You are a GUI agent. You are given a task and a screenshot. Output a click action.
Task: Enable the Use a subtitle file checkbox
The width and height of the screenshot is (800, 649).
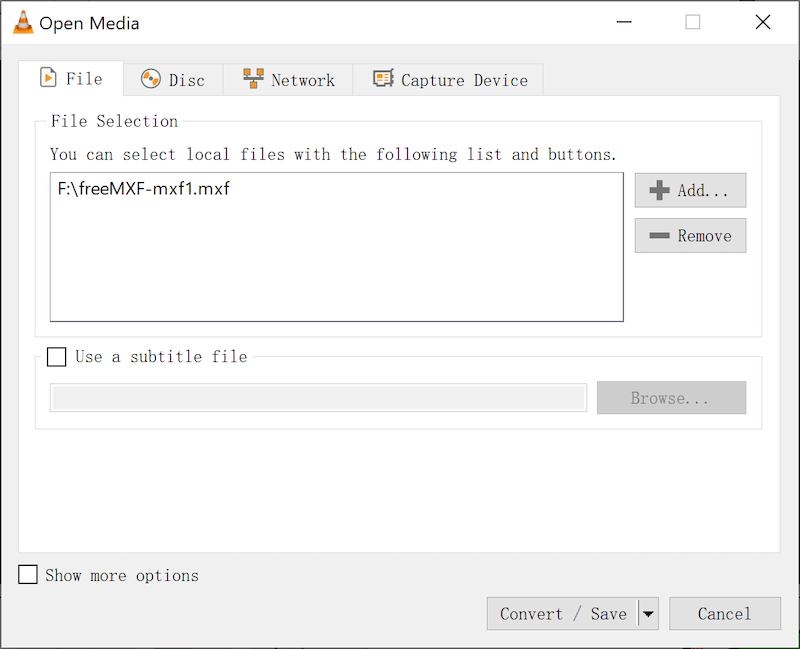[x=57, y=357]
